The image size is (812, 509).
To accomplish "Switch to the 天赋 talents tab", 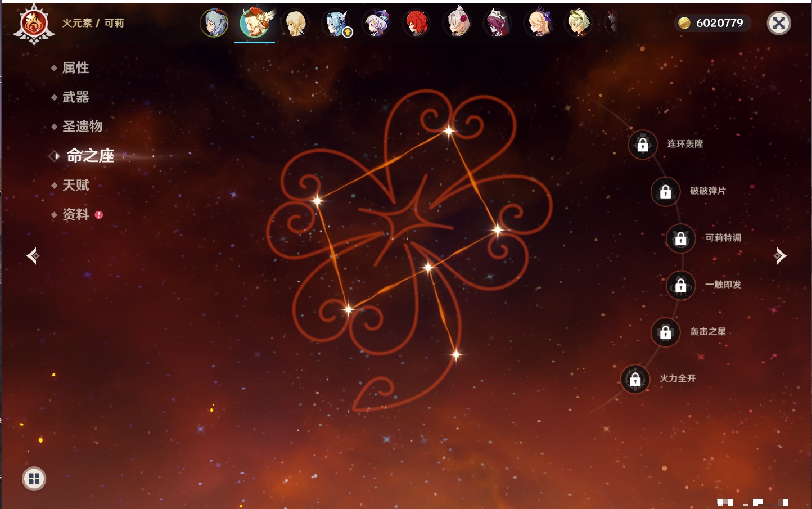I will tap(75, 185).
